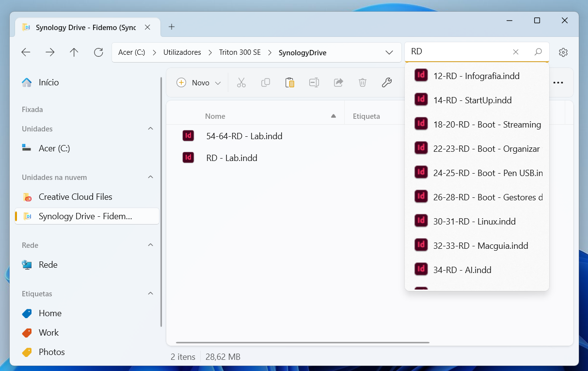Click the Share toolbar icon
Viewport: 588px width, 371px height.
pos(338,83)
